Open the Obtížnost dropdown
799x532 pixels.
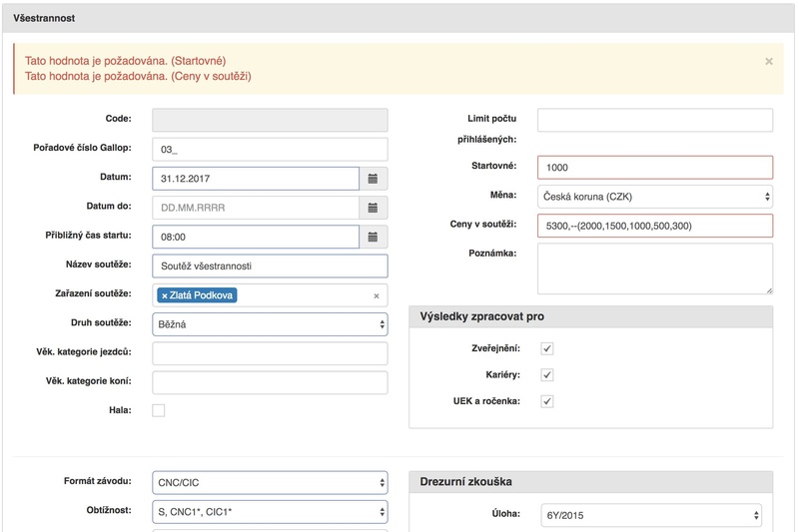[x=270, y=512]
